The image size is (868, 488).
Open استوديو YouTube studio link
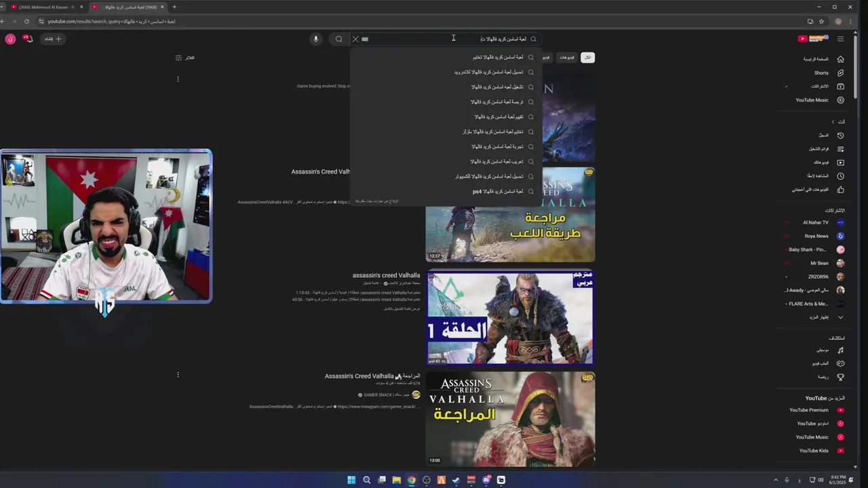pyautogui.click(x=812, y=424)
